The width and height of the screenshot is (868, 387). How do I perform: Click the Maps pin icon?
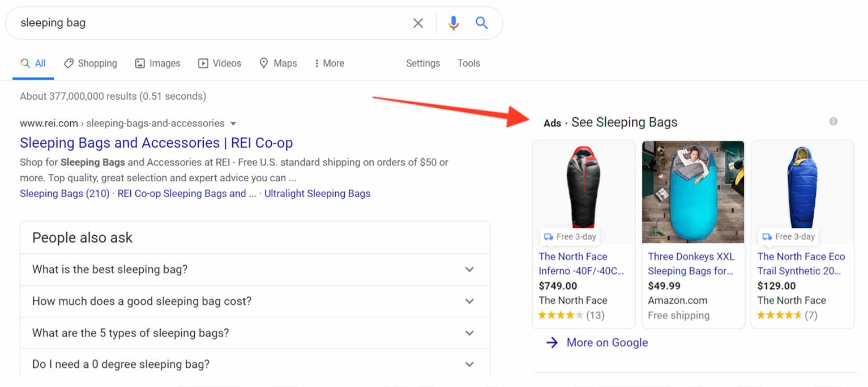tap(264, 63)
